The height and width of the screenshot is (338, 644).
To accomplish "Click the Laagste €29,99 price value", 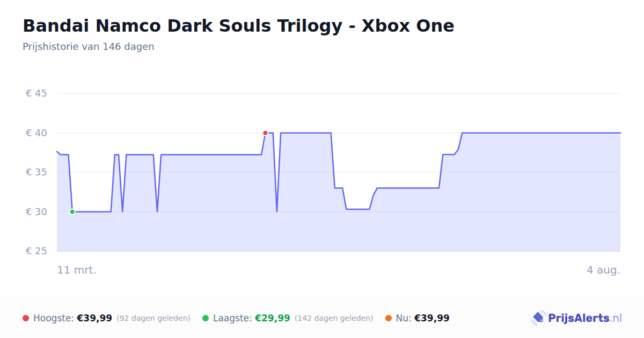I will (x=272, y=318).
